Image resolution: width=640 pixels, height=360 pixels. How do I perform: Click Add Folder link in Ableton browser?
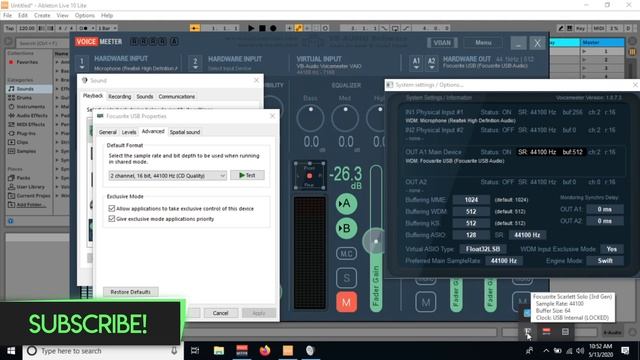(x=31, y=205)
